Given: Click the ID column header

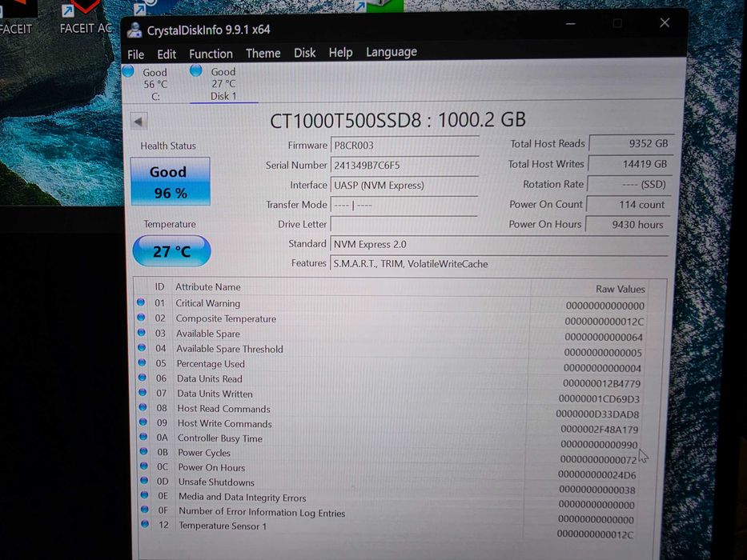Looking at the screenshot, I should pos(159,287).
